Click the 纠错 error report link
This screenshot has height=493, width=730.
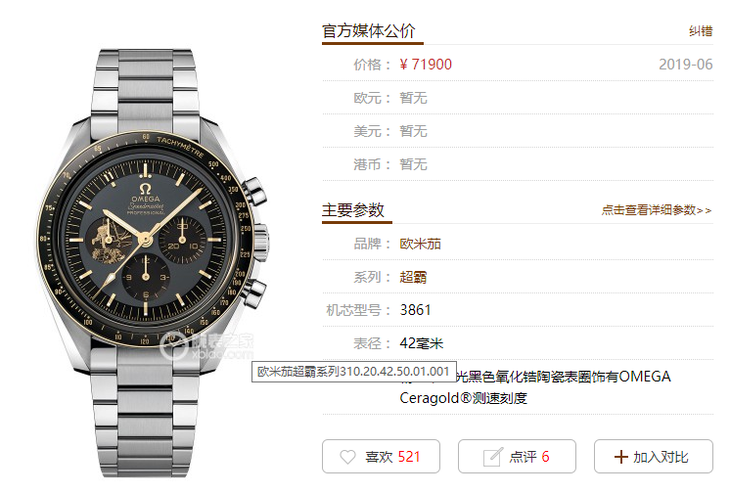pos(701,31)
